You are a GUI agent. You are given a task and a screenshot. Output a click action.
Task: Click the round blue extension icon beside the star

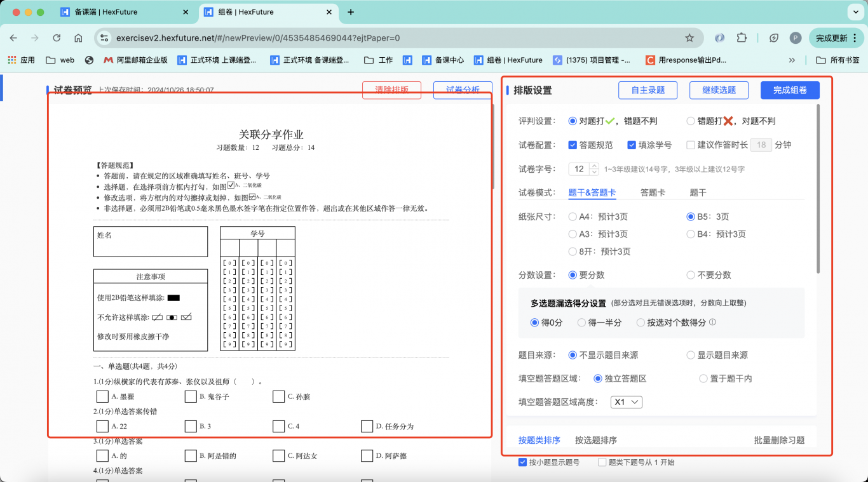[x=719, y=38]
